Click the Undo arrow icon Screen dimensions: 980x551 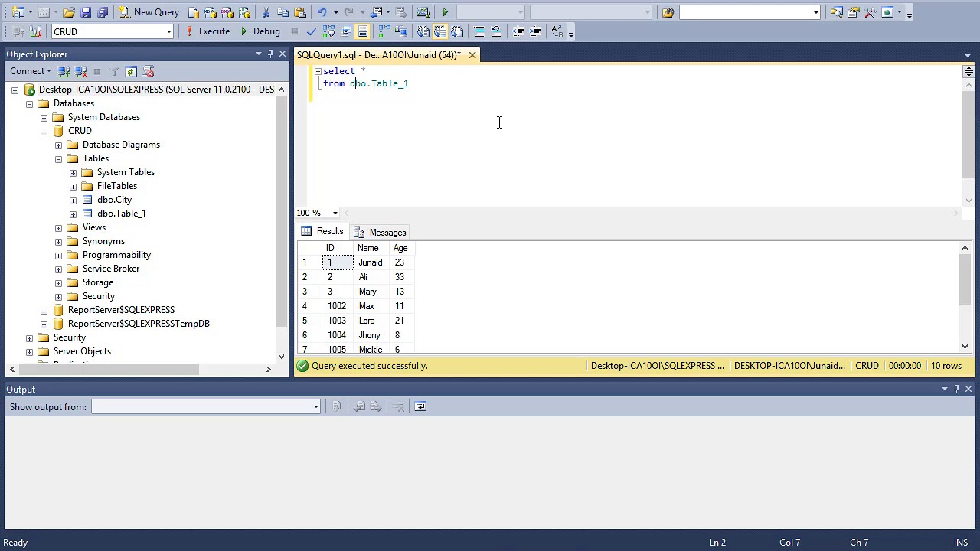pos(322,12)
